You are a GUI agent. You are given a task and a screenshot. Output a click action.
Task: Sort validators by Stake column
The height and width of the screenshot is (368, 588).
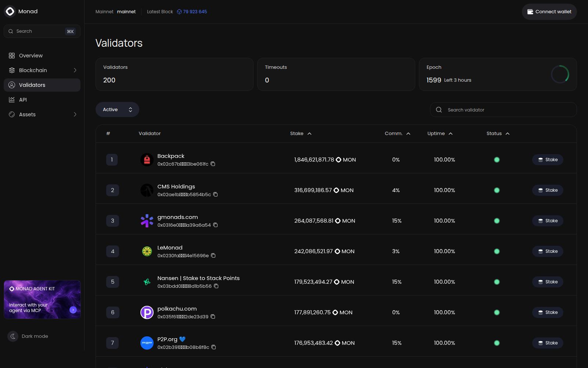[x=301, y=134]
